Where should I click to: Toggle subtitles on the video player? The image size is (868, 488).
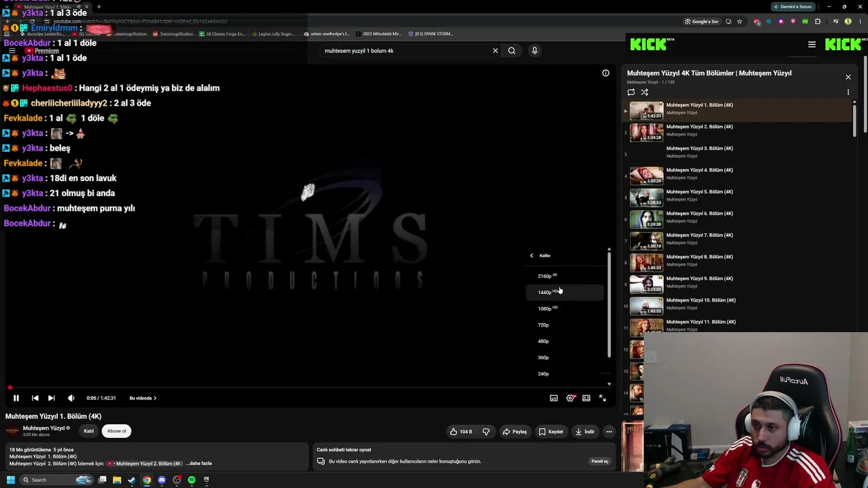(x=553, y=398)
